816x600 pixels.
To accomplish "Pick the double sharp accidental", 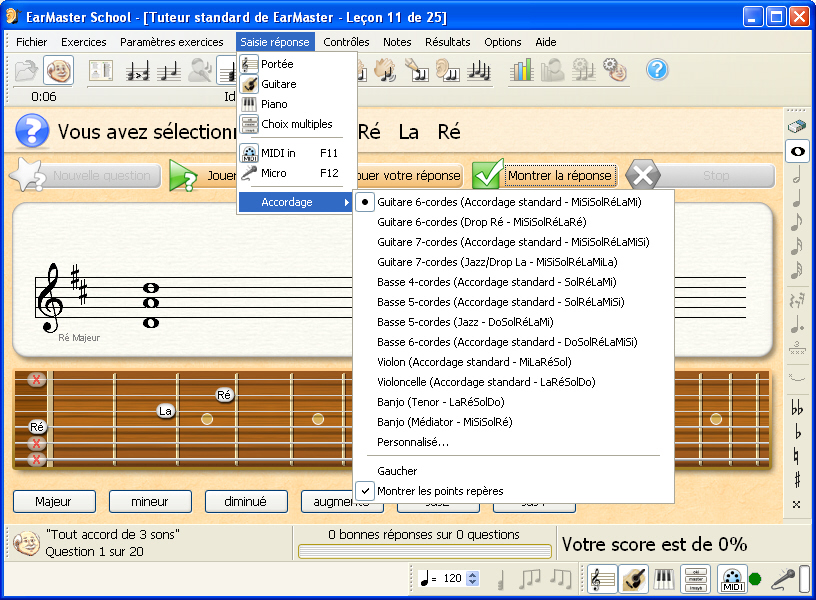I will click(797, 504).
